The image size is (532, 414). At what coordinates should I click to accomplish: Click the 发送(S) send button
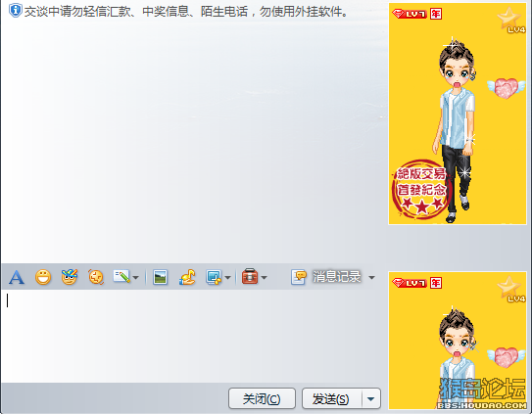pos(331,398)
